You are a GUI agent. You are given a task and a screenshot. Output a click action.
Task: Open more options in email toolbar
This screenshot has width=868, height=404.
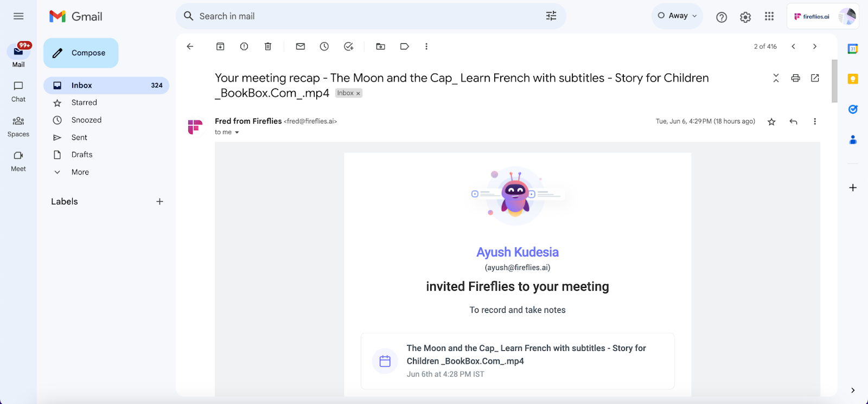pyautogui.click(x=426, y=47)
